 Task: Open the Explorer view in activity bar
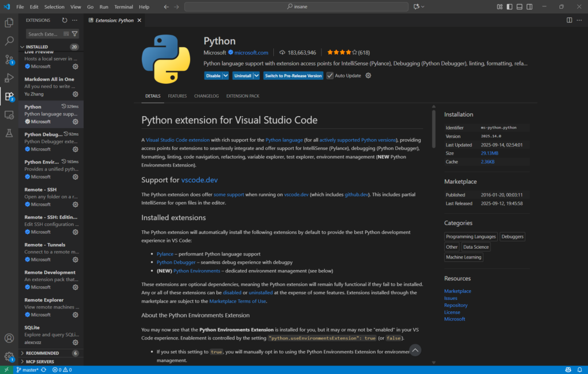point(9,22)
